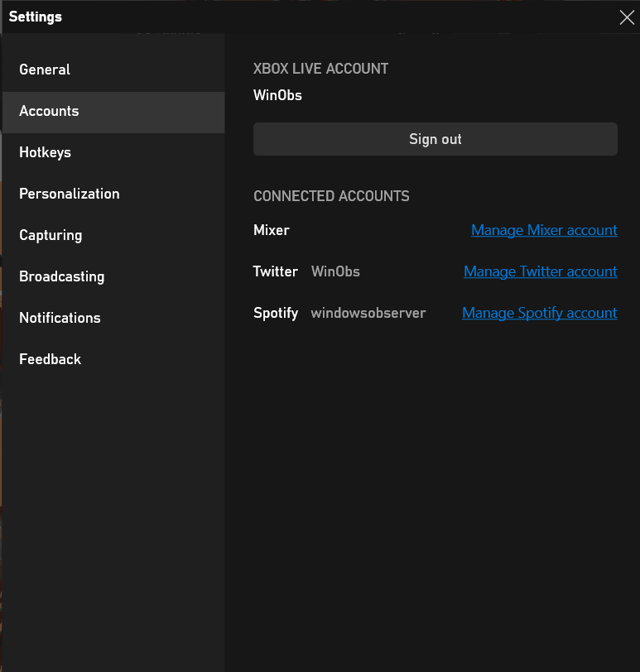Click the Twitter username WinObs
This screenshot has width=640, height=672.
335,271
